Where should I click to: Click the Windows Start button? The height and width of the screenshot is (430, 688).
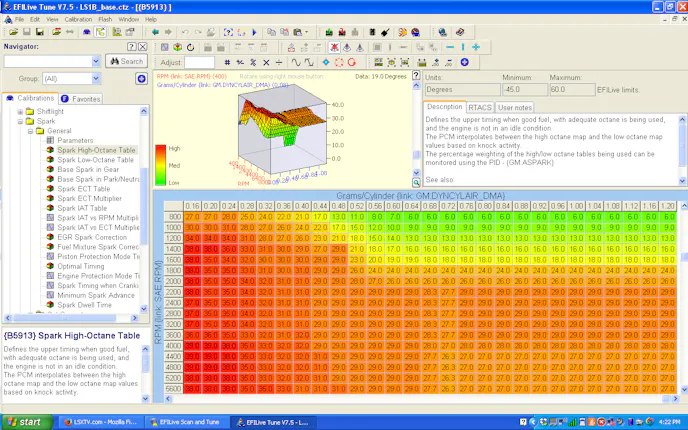[x=26, y=421]
